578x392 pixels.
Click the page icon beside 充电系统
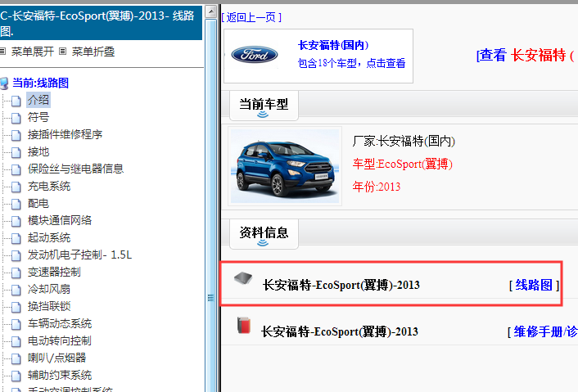[x=16, y=187]
